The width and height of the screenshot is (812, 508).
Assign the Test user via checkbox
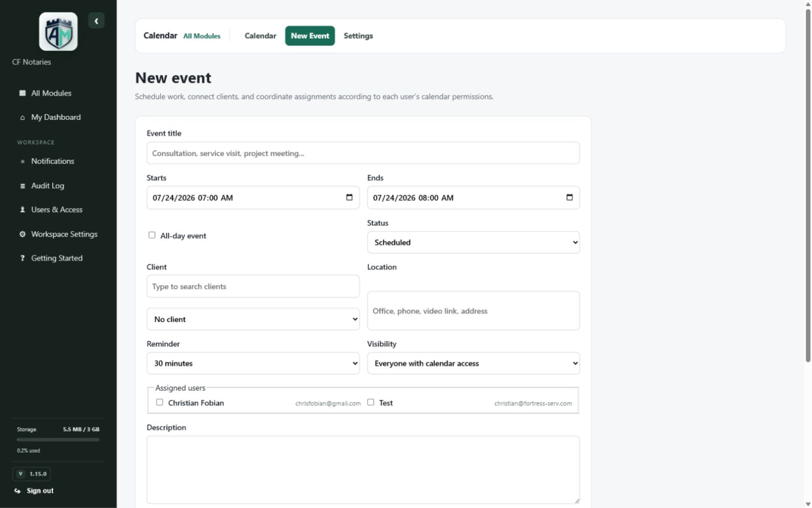point(370,402)
